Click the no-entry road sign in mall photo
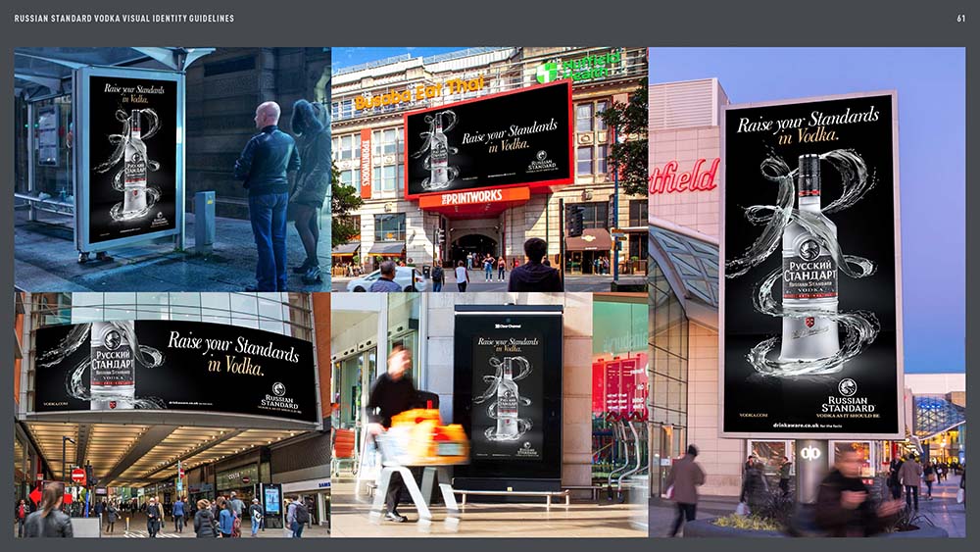980x552 pixels. click(x=78, y=476)
